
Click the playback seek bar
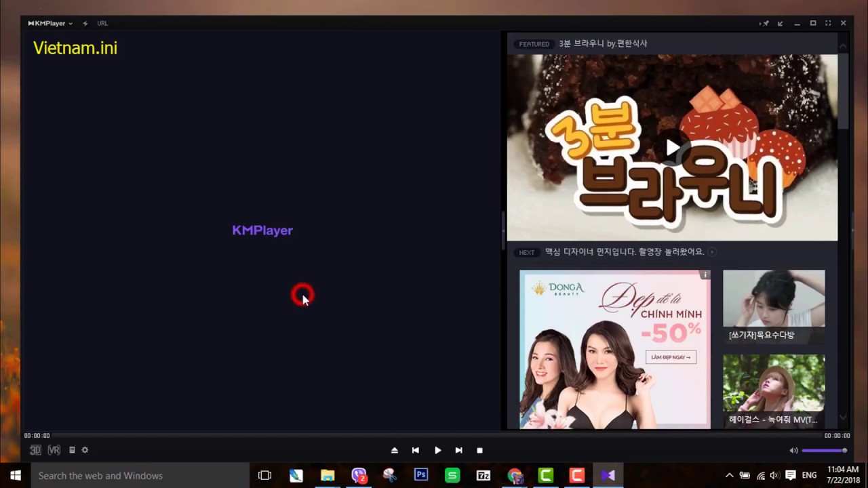pyautogui.click(x=437, y=436)
